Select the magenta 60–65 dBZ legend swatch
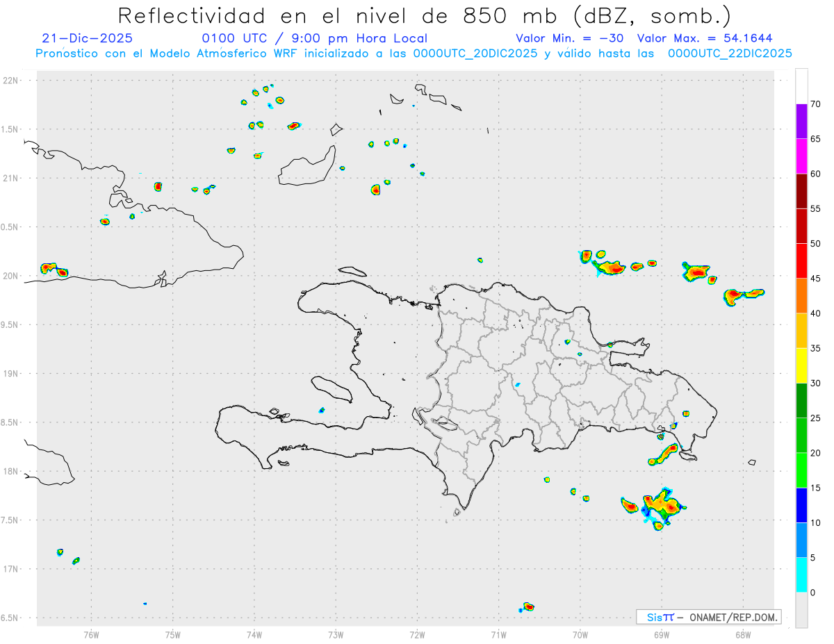The height and width of the screenshot is (644, 834). point(801,156)
